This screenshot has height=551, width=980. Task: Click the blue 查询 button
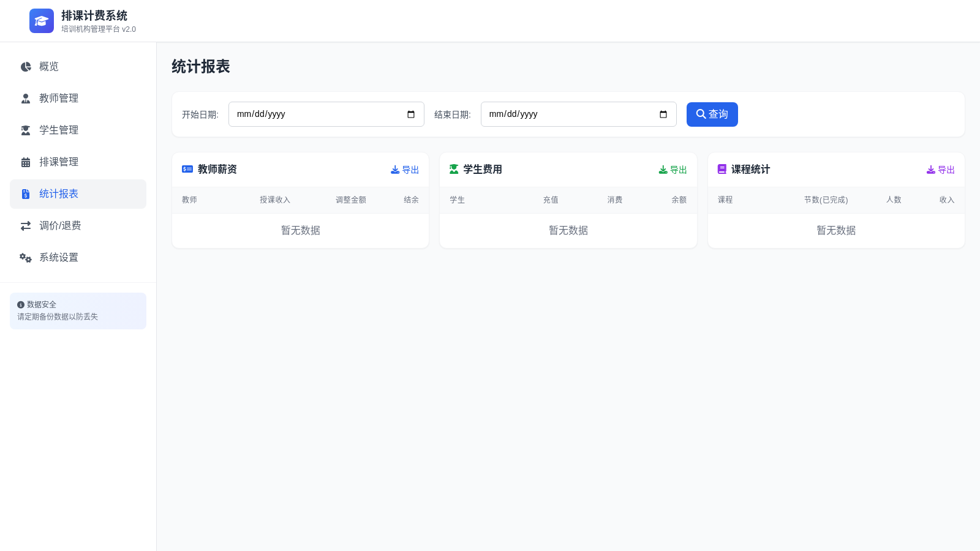tap(712, 114)
